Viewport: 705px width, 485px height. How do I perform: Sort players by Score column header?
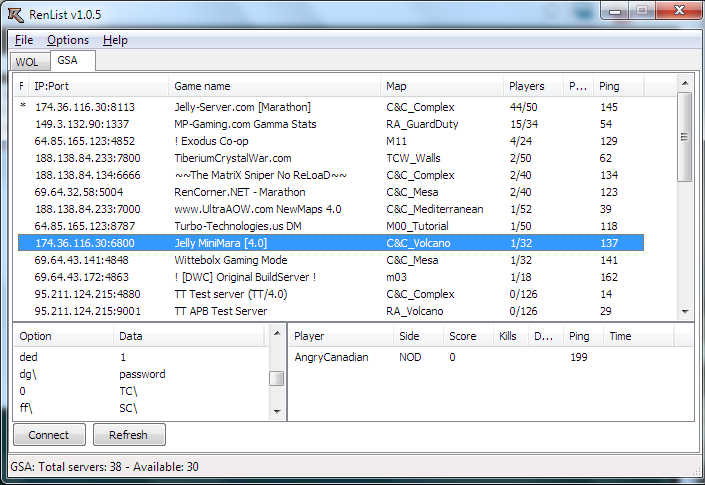click(462, 336)
